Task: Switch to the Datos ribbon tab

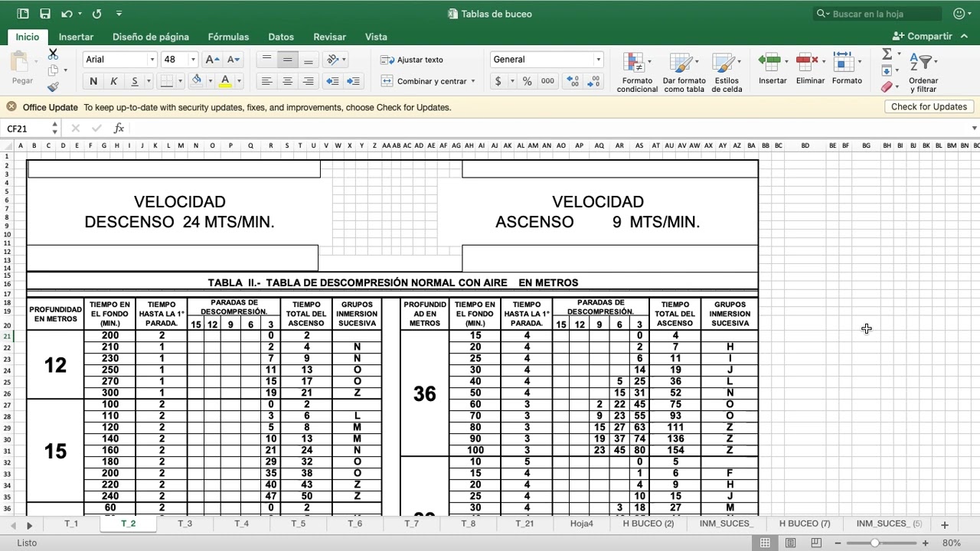Action: tap(281, 37)
